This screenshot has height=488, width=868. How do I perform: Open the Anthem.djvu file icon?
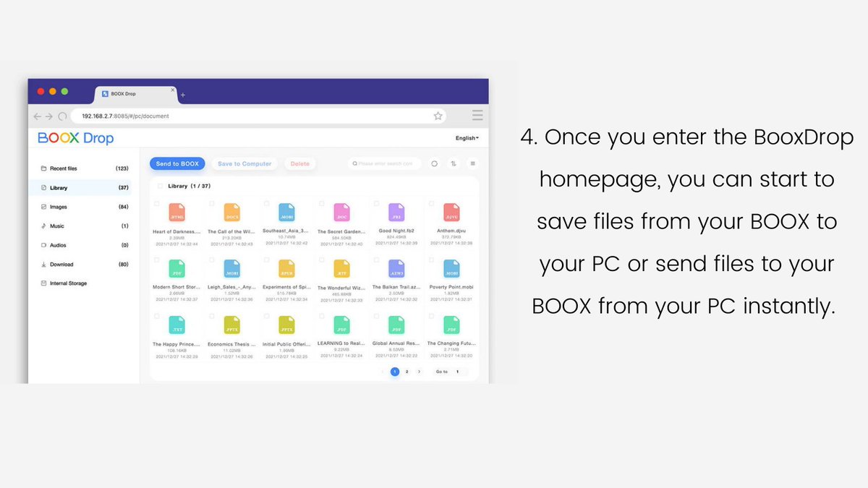451,213
